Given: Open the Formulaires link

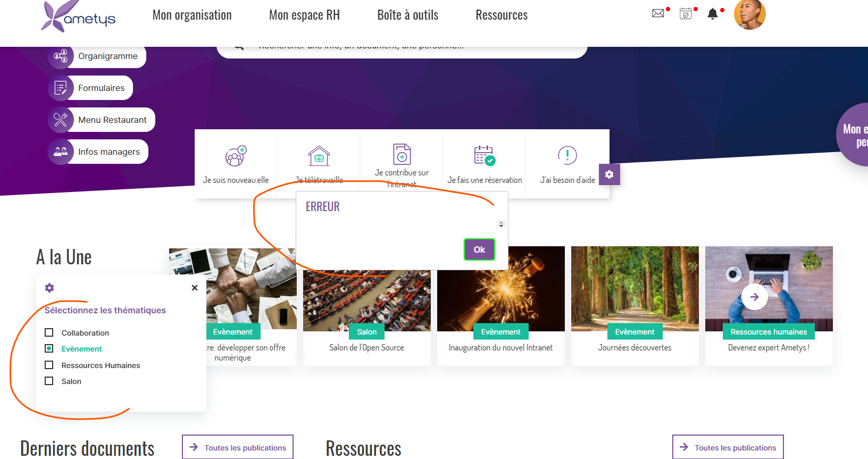Looking at the screenshot, I should coord(102,88).
